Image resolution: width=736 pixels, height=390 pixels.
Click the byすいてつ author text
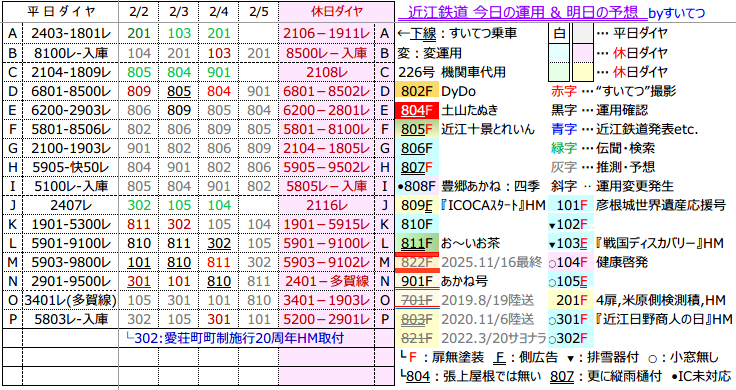(x=676, y=13)
